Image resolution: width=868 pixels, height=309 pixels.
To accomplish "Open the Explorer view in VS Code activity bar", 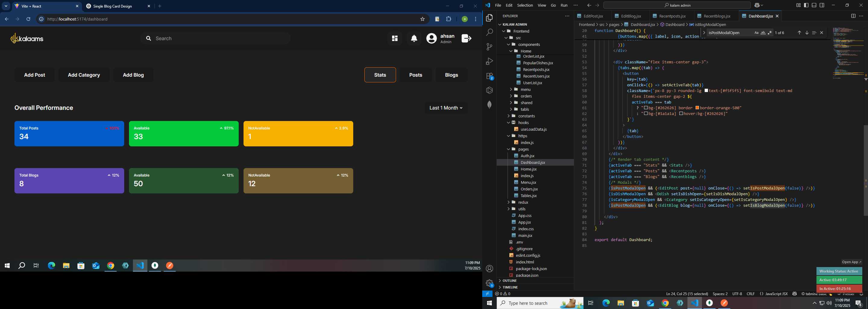I will pos(489,18).
